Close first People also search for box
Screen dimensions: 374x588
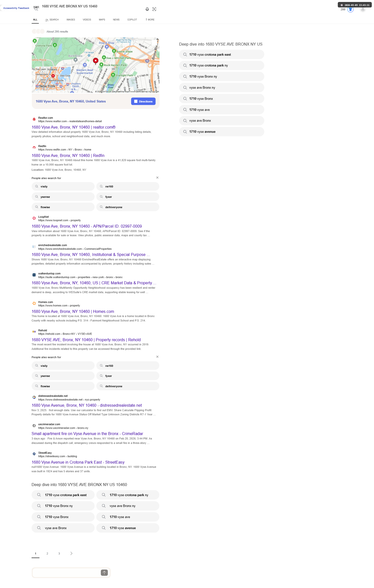point(157,178)
